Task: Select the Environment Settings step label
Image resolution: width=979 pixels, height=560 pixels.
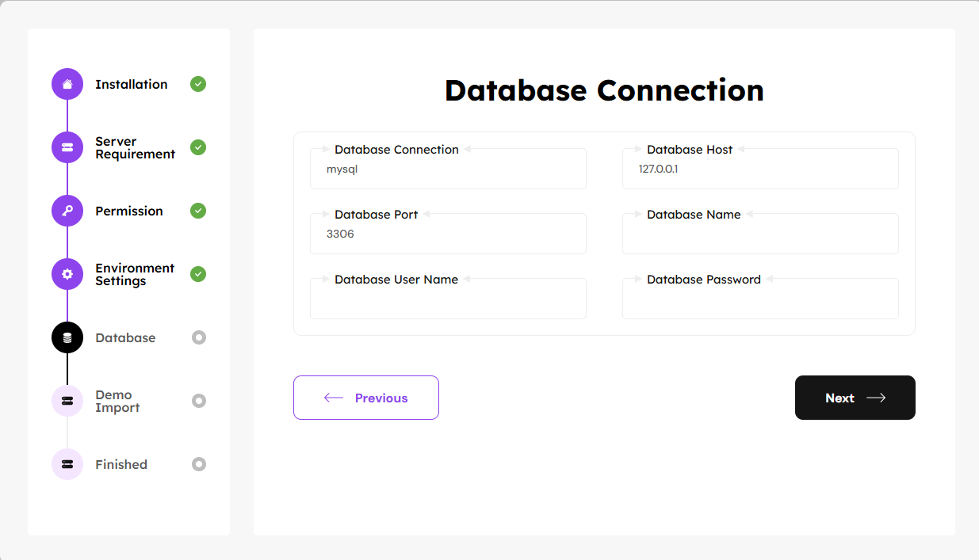Action: (135, 275)
